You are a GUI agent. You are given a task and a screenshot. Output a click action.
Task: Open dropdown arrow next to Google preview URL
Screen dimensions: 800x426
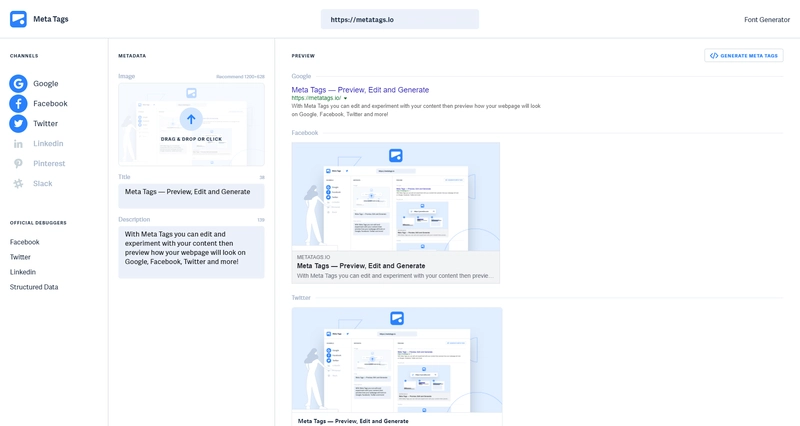tap(345, 98)
